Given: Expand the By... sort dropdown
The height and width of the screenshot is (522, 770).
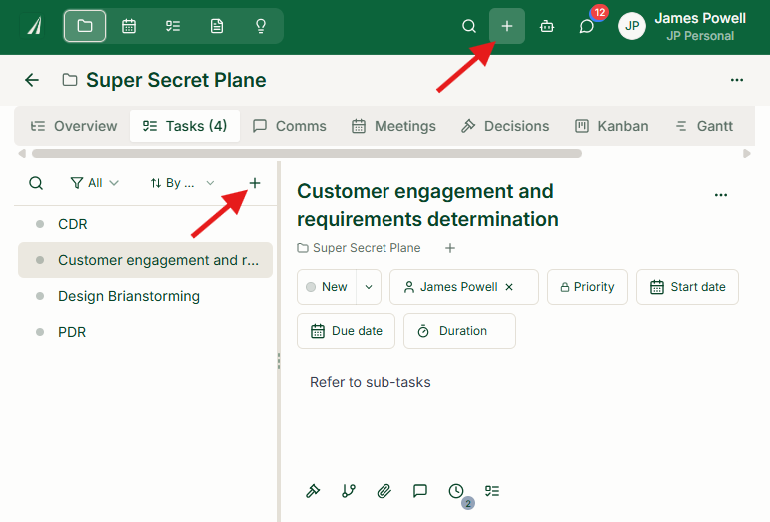Looking at the screenshot, I should (182, 183).
